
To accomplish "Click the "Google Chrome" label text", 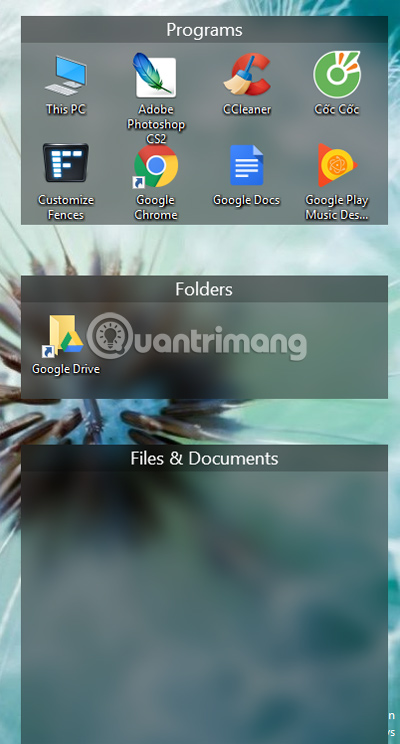I will pyautogui.click(x=156, y=208).
